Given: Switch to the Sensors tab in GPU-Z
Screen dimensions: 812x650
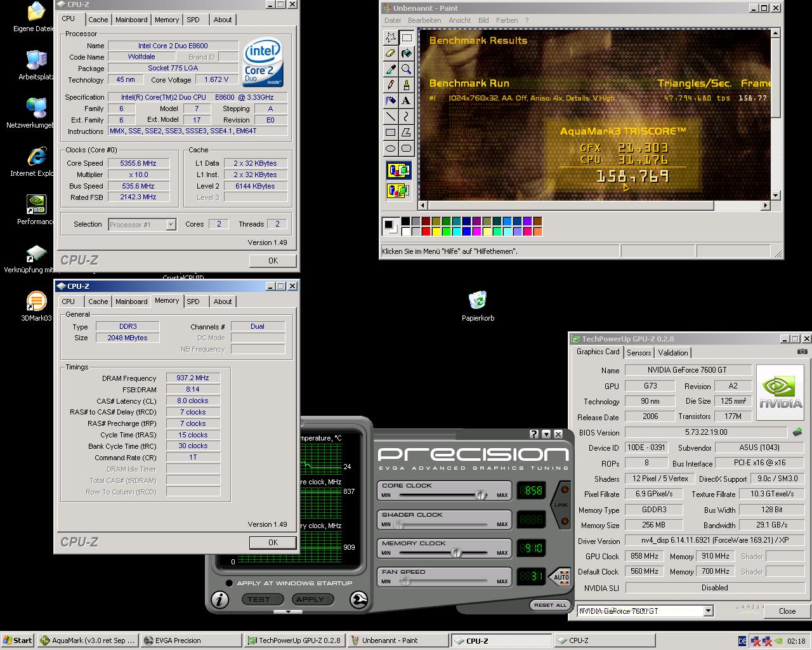Looking at the screenshot, I should [x=639, y=353].
